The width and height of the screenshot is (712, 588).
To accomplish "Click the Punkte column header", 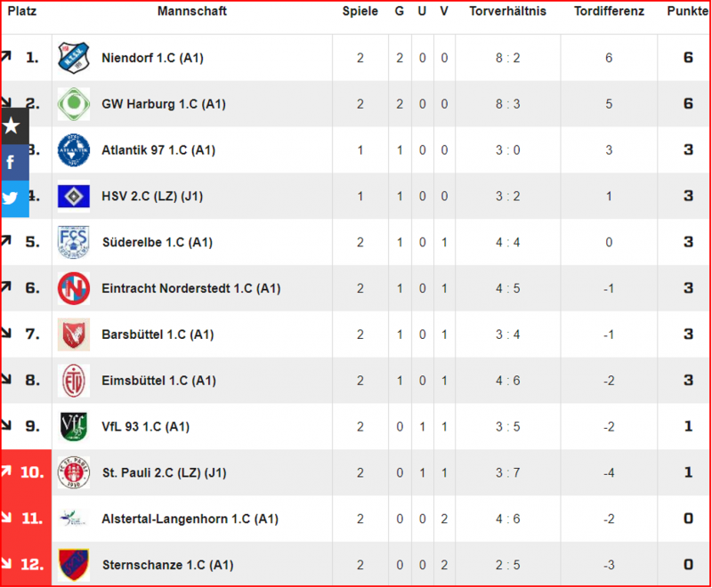I will [687, 12].
